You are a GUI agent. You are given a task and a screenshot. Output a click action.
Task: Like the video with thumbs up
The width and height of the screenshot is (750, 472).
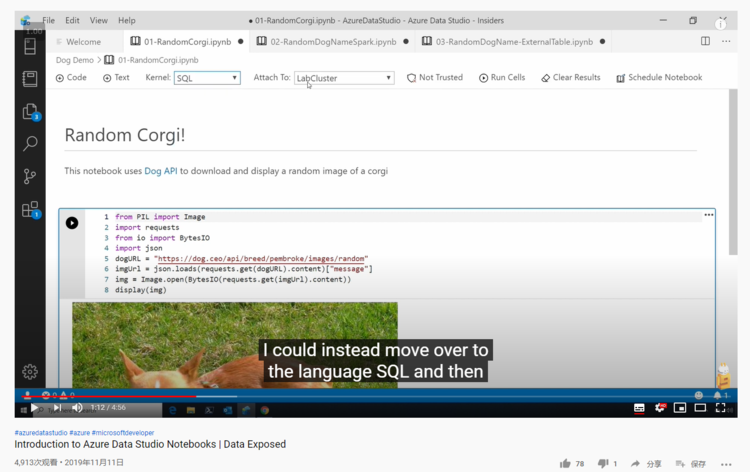[x=565, y=463]
